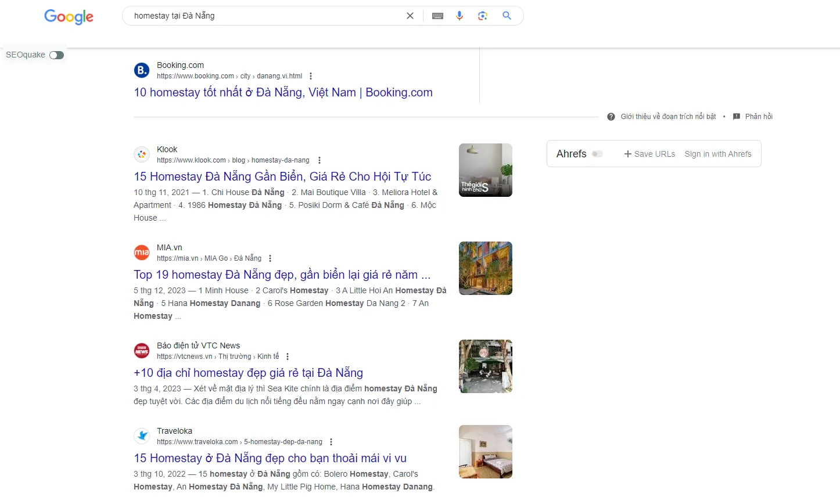Click the VTC News site icon
This screenshot has height=504, width=840.
pos(142,350)
